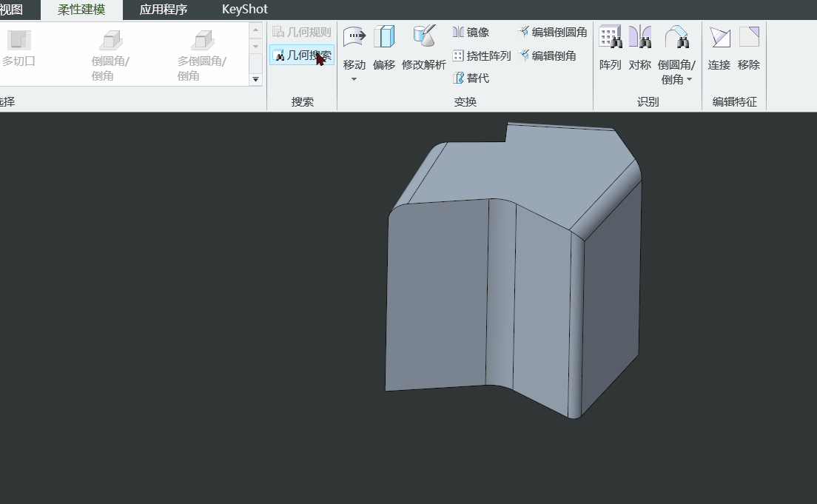817x504 pixels.
Task: Activate the Flexible Pattern (挠性阵列) tool
Action: [x=482, y=56]
